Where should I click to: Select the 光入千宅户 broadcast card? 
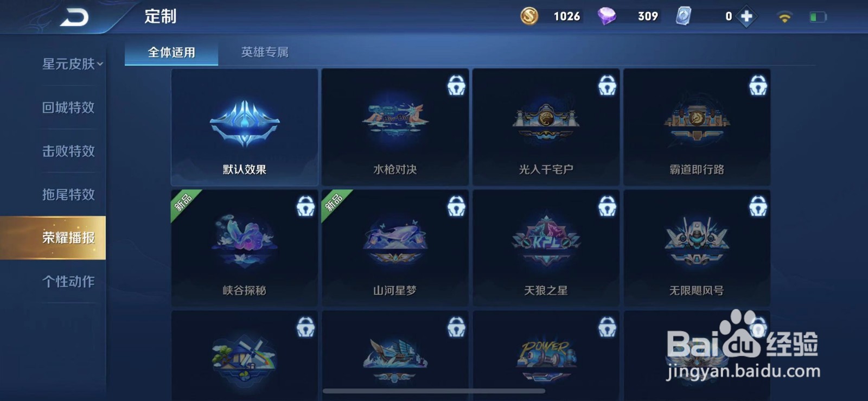coord(546,127)
